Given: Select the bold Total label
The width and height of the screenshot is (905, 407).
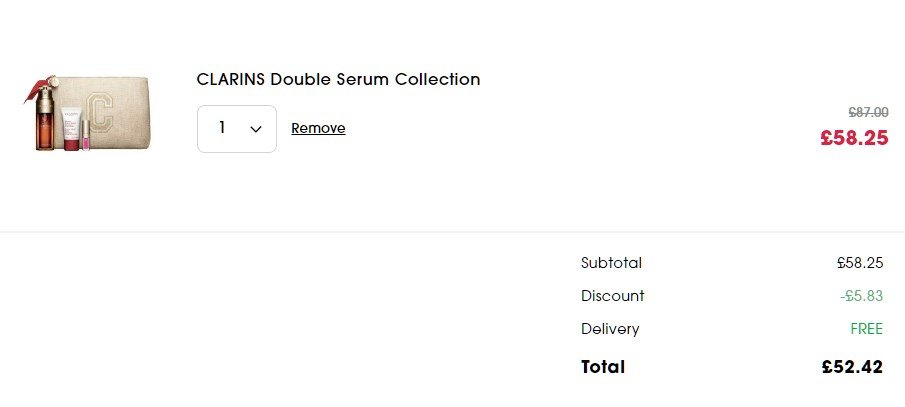Looking at the screenshot, I should point(602,367).
